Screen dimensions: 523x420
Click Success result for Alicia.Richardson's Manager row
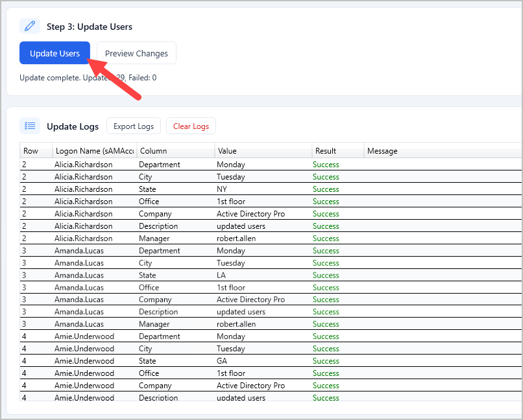click(x=326, y=239)
